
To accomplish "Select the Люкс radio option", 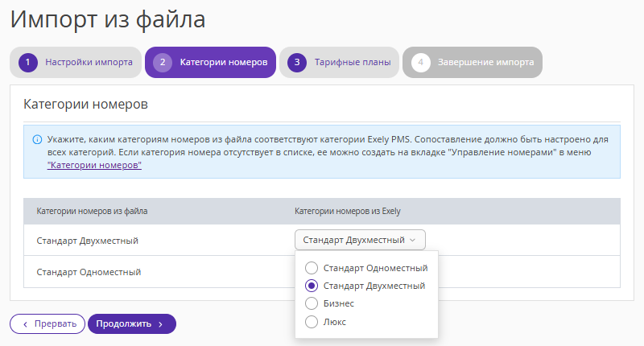I will pos(312,322).
